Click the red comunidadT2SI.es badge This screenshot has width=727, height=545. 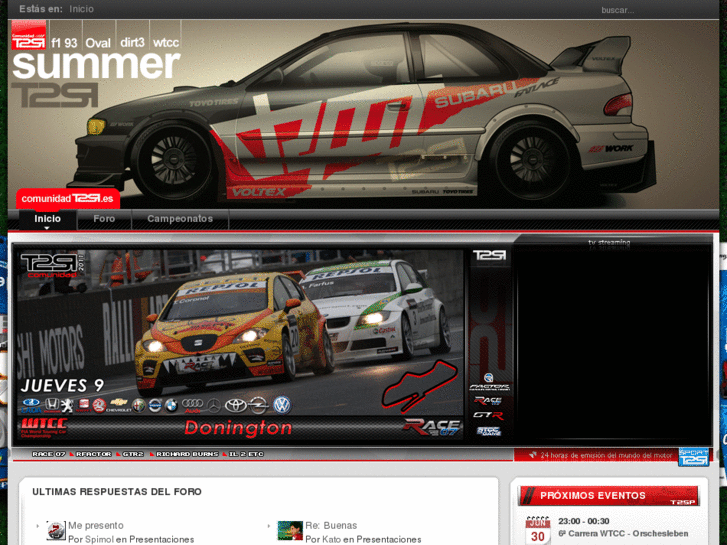point(68,199)
